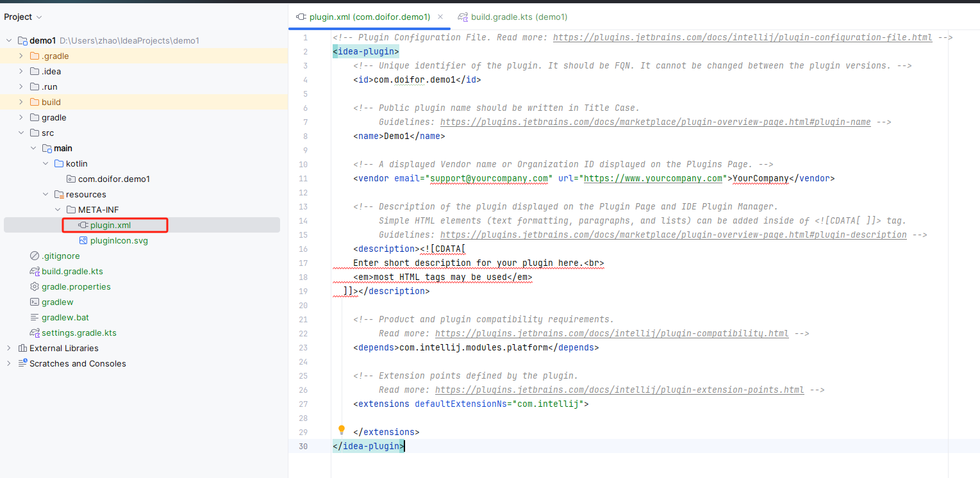Collapse the main folder
Viewport: 980px width, 478px height.
tap(33, 148)
